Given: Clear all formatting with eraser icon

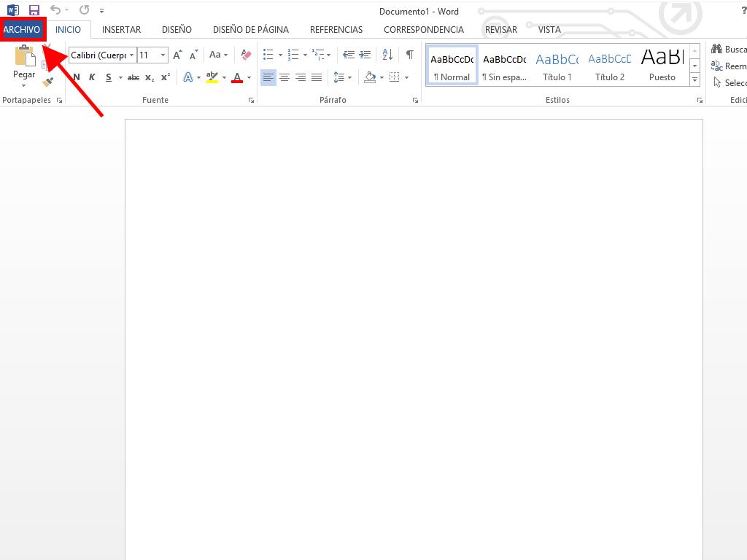Looking at the screenshot, I should click(x=246, y=55).
